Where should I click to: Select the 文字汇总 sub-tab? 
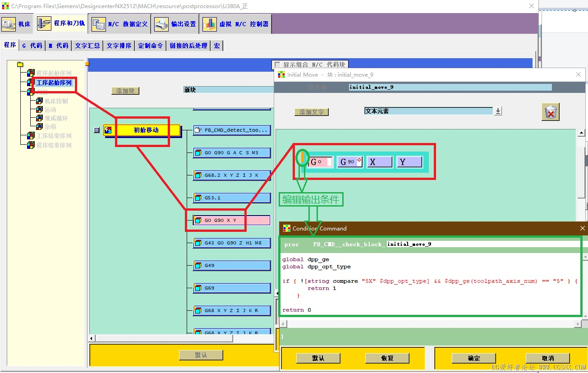coord(87,46)
